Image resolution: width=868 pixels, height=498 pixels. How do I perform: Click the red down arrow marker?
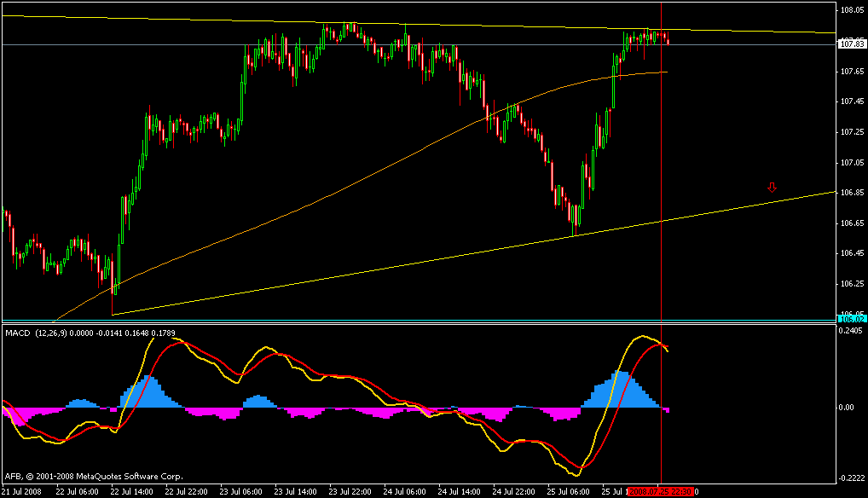(772, 188)
